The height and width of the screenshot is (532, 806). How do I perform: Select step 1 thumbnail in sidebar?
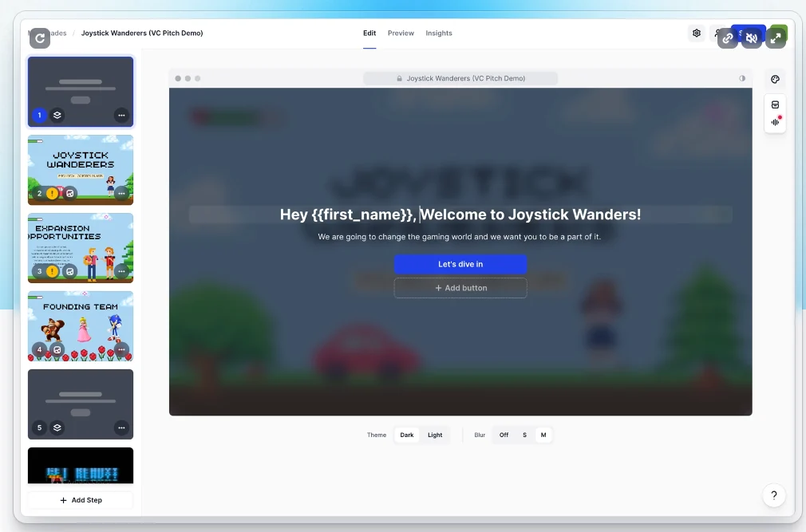[x=81, y=92]
